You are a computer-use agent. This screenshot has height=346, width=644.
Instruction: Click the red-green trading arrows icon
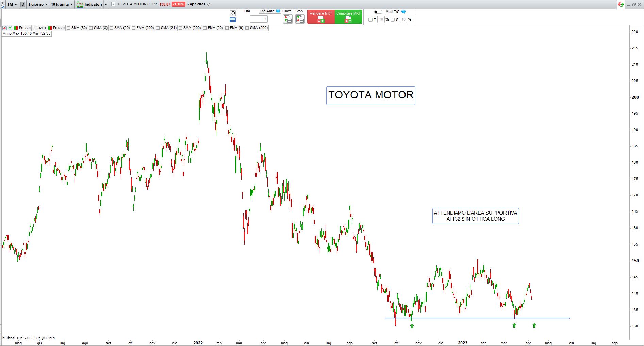(x=621, y=4)
